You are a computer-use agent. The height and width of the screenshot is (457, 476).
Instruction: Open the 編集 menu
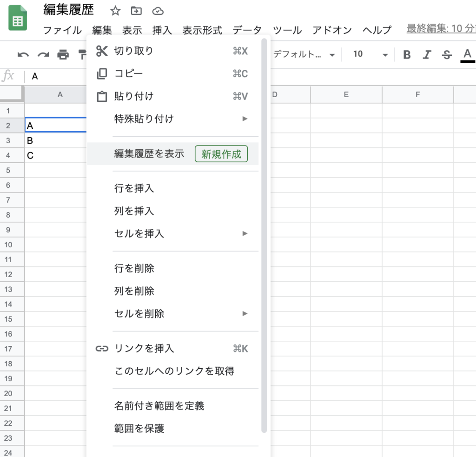pyautogui.click(x=102, y=30)
